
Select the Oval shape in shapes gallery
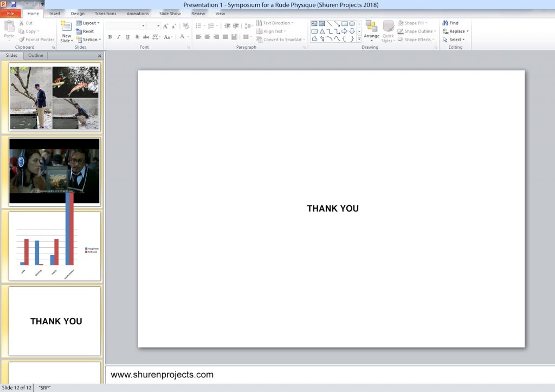tap(352, 23)
